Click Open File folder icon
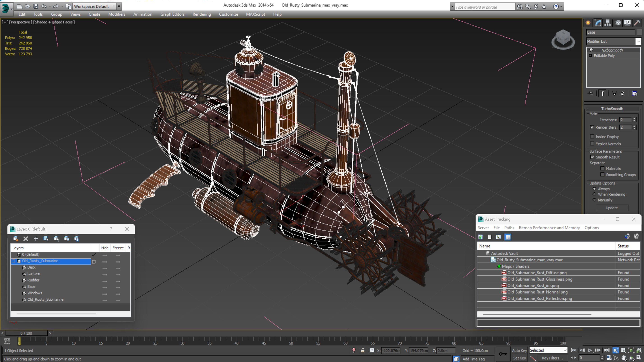644x362 pixels. 28,6
